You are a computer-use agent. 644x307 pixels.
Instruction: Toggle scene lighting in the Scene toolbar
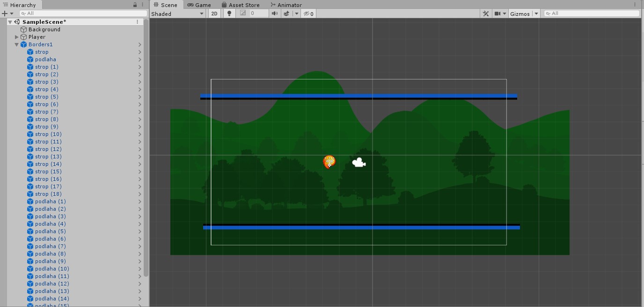(x=229, y=14)
